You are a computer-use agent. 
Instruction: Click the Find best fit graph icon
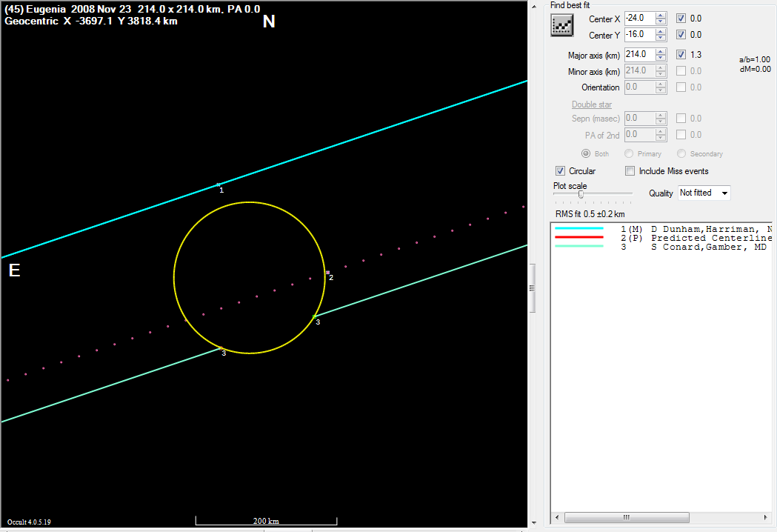tap(564, 25)
